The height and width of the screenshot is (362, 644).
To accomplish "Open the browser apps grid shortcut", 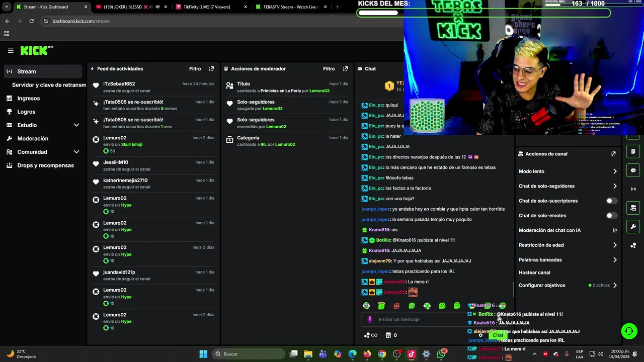I will click(x=7, y=34).
